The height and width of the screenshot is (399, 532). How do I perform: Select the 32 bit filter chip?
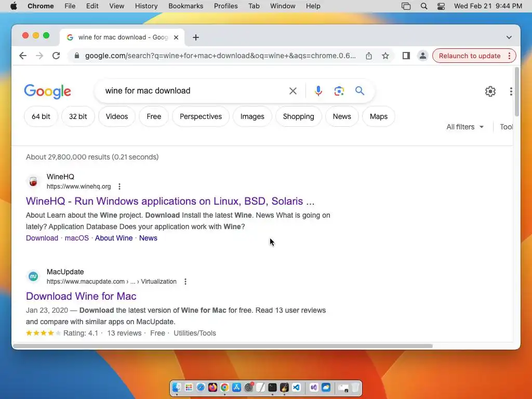(78, 116)
